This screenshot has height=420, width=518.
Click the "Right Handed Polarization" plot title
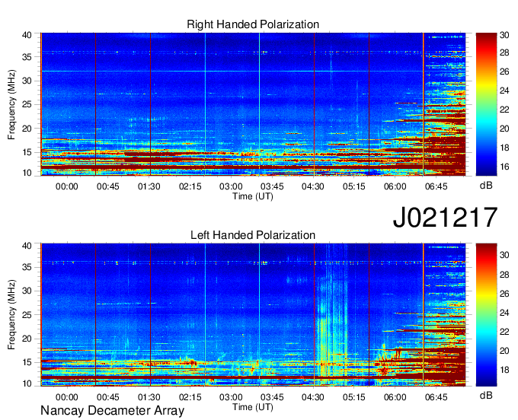tap(253, 24)
